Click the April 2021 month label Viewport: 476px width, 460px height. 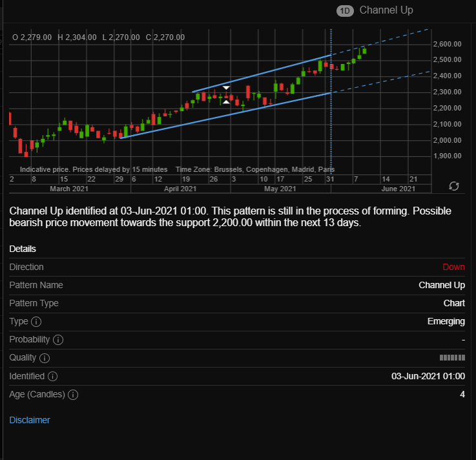tap(180, 189)
